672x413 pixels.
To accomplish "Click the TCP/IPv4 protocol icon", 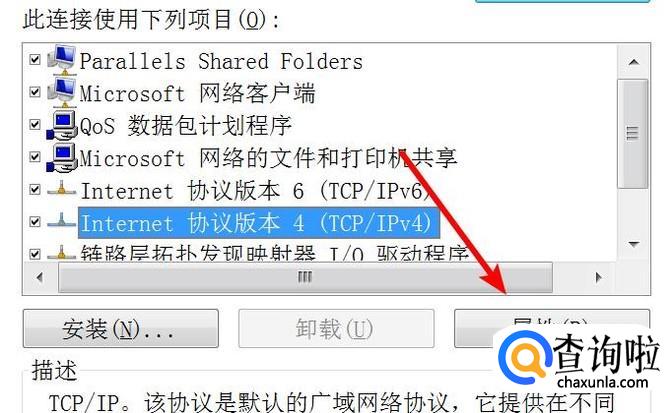I will [61, 221].
